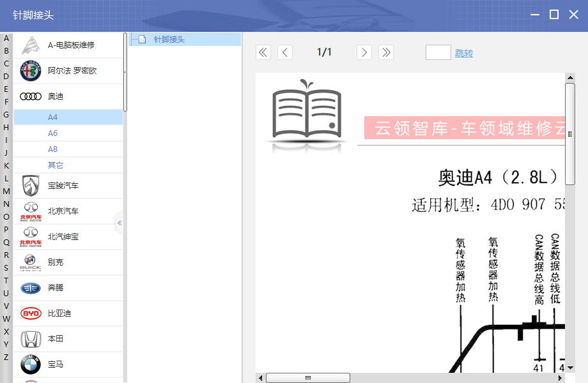588x383 pixels.
Task: Click the 跳转 jump link
Action: pos(464,53)
